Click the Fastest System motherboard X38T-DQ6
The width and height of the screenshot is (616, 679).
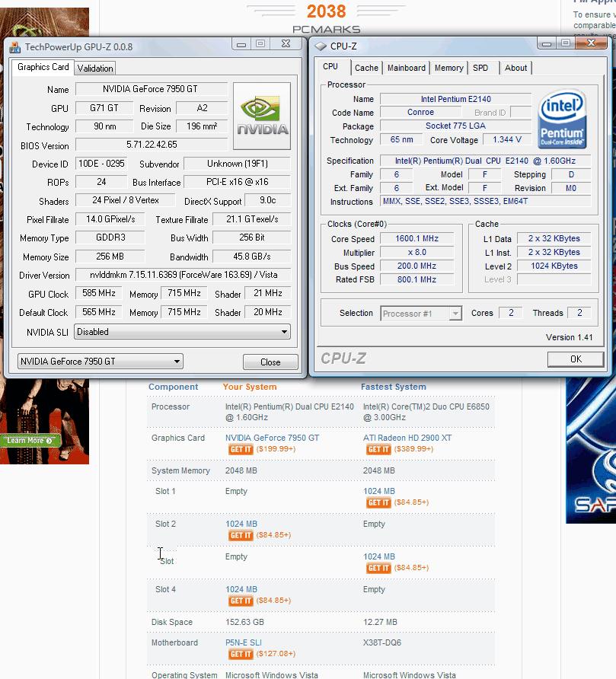382,642
